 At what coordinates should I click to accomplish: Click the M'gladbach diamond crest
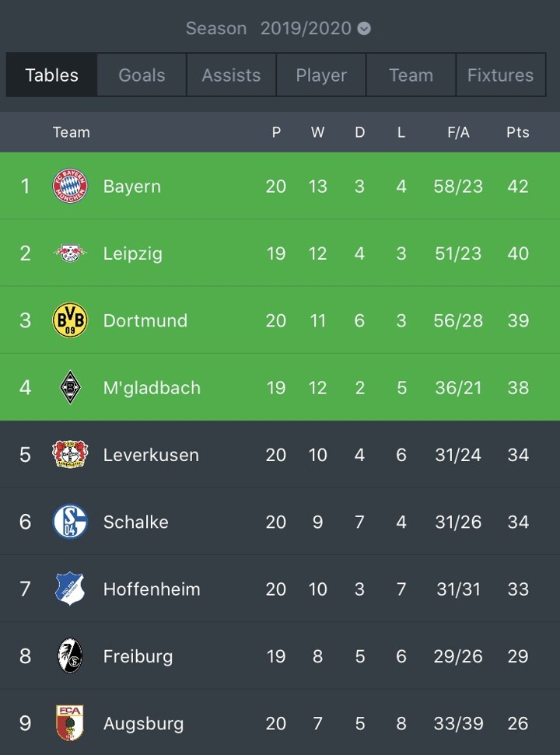(x=70, y=387)
